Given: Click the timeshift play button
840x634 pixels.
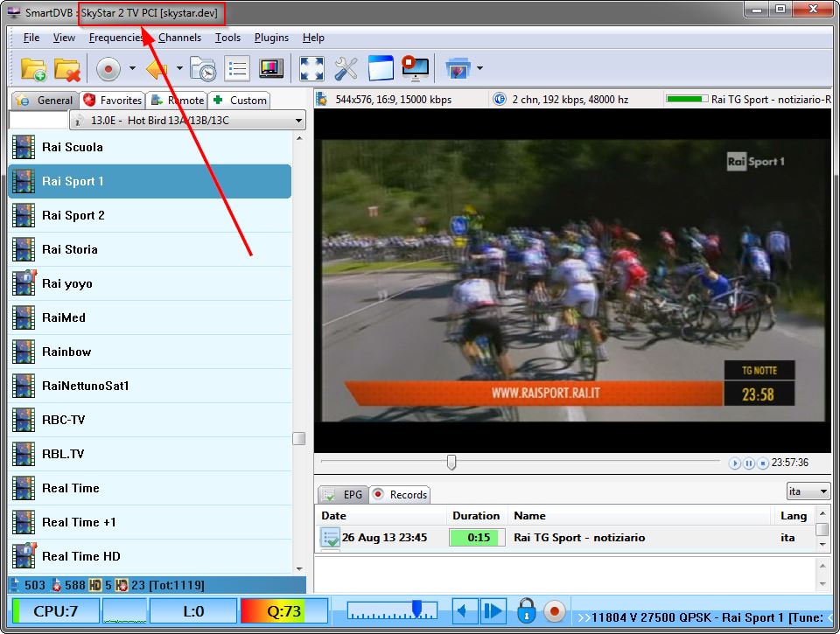Looking at the screenshot, I should [x=734, y=463].
